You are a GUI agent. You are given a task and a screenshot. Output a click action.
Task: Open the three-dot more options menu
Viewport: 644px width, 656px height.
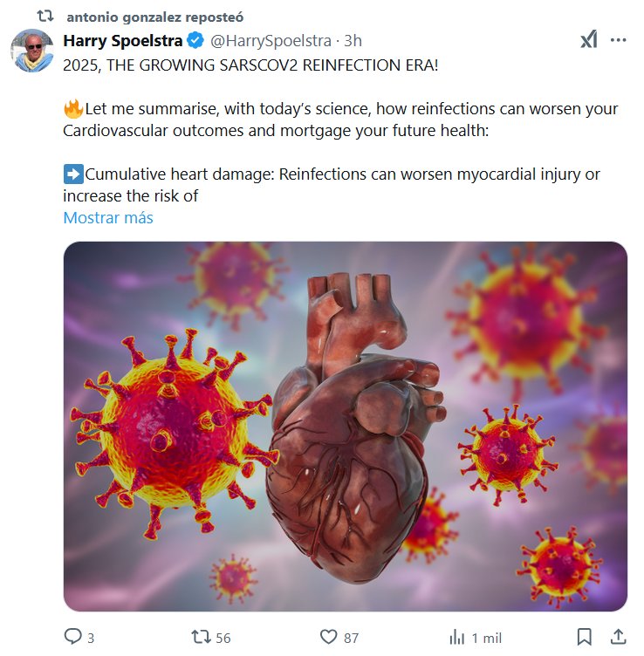pyautogui.click(x=619, y=40)
